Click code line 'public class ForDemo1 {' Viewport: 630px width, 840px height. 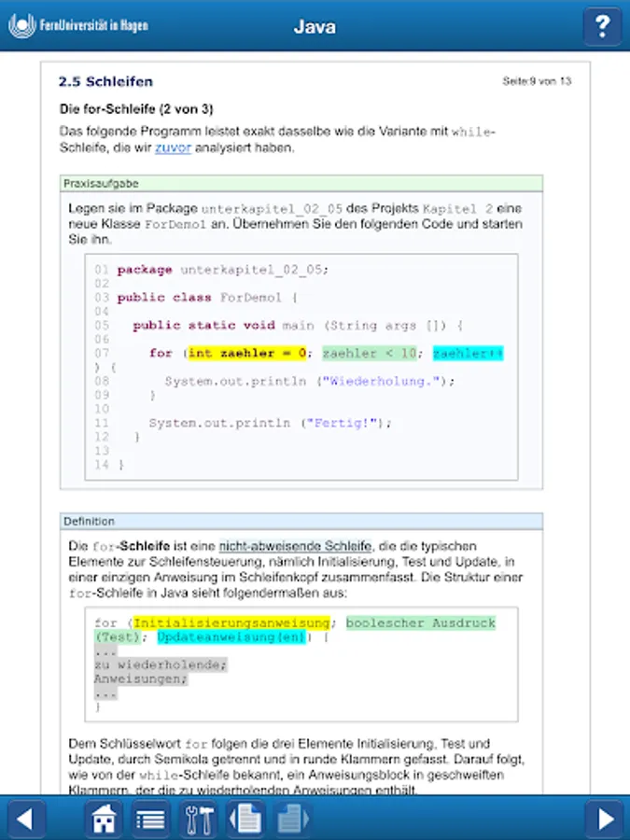(207, 298)
